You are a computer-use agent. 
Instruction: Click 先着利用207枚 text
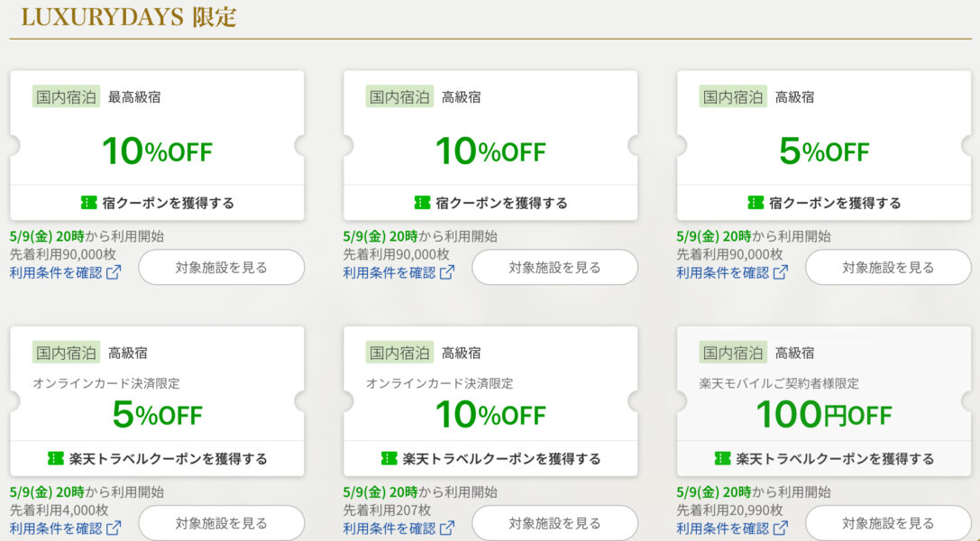pyautogui.click(x=387, y=509)
